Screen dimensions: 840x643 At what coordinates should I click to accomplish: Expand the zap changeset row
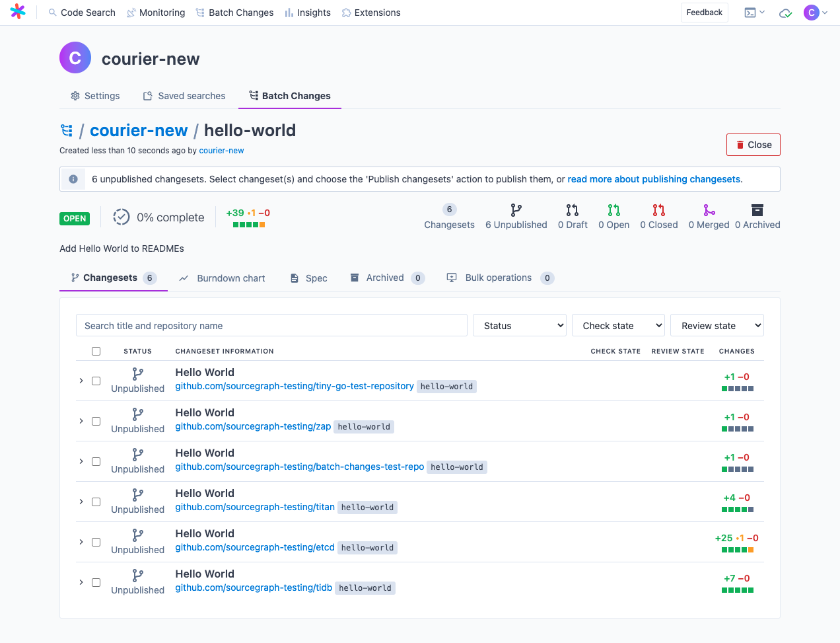pos(81,421)
